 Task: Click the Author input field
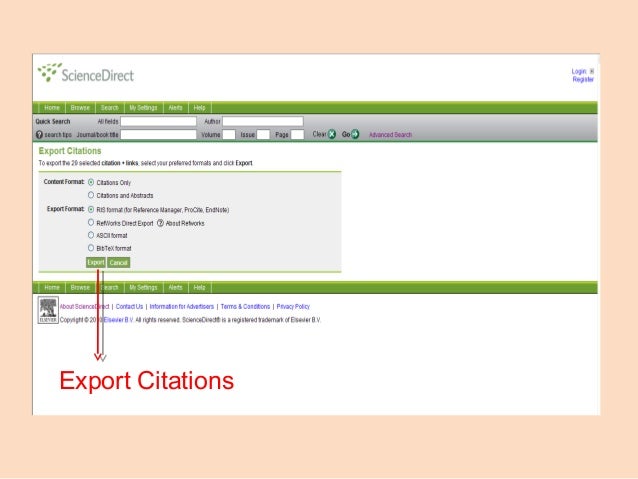[263, 121]
